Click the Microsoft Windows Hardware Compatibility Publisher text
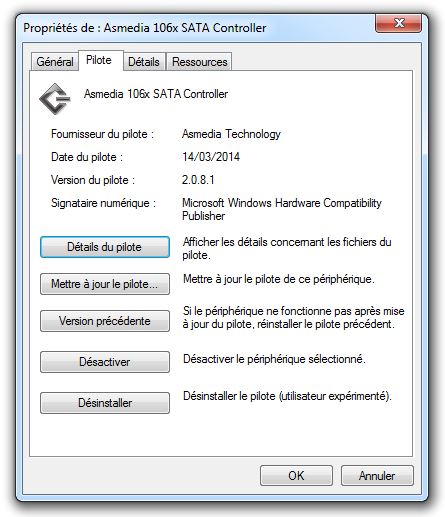445x517 pixels. point(282,209)
